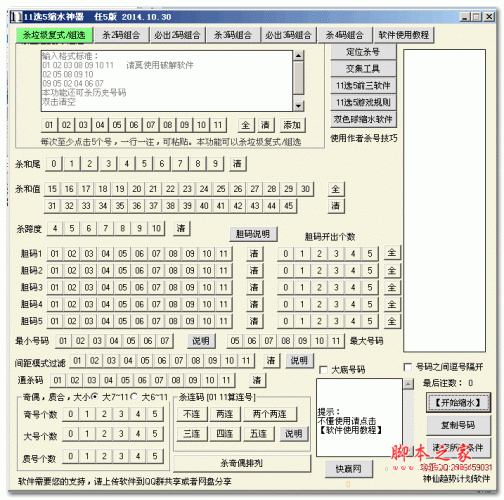Viewport: 504px width, 500px height.
Task: Toggle 杀跨度 value 4
Action: (55, 228)
